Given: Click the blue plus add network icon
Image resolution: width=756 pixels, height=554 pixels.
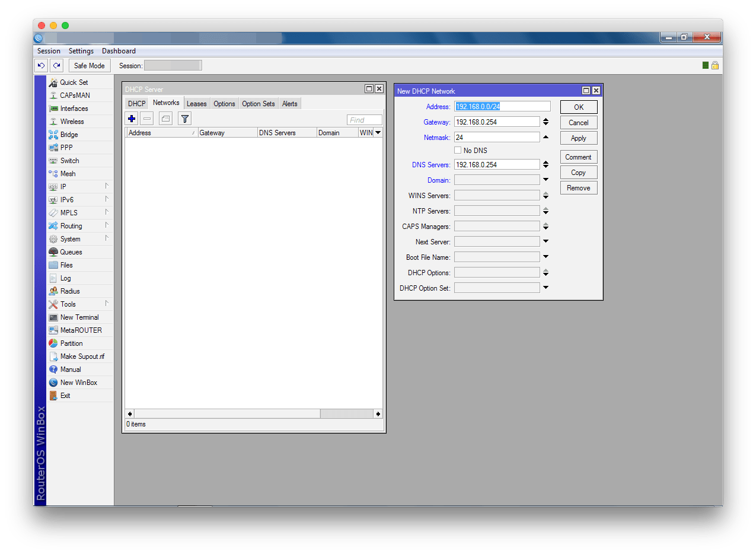Looking at the screenshot, I should coord(132,119).
